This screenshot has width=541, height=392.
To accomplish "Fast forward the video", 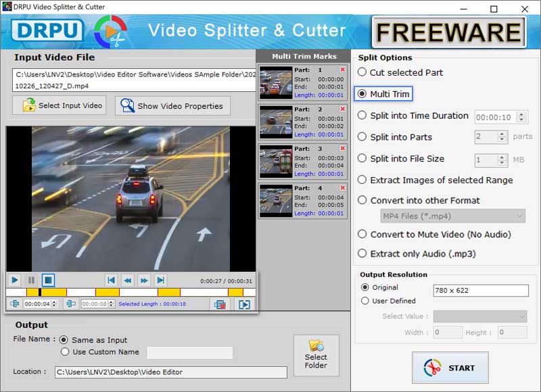I will click(145, 280).
